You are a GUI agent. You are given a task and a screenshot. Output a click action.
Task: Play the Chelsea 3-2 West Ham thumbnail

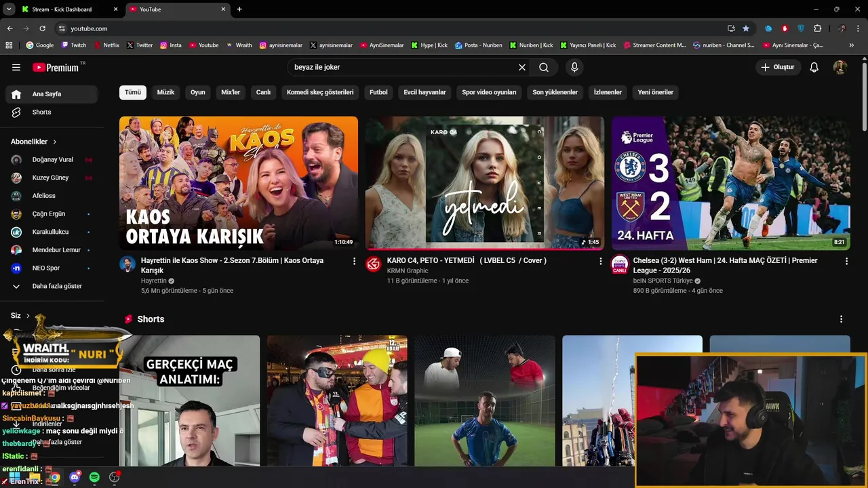tap(731, 183)
